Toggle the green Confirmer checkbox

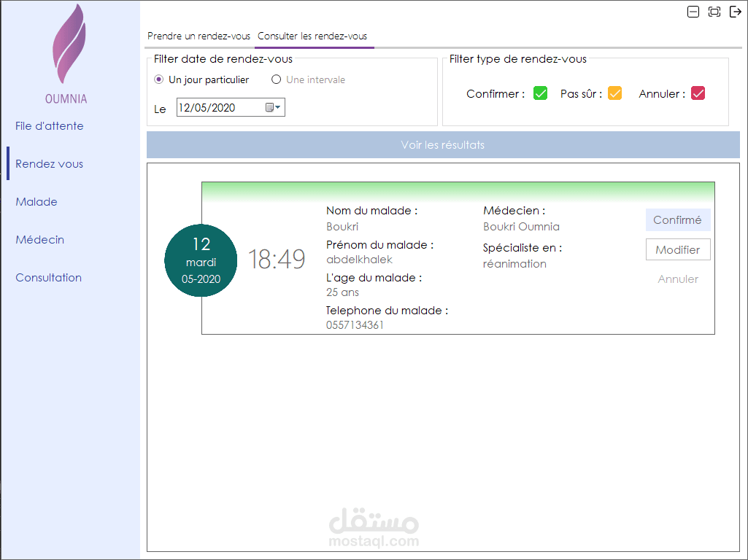point(541,93)
